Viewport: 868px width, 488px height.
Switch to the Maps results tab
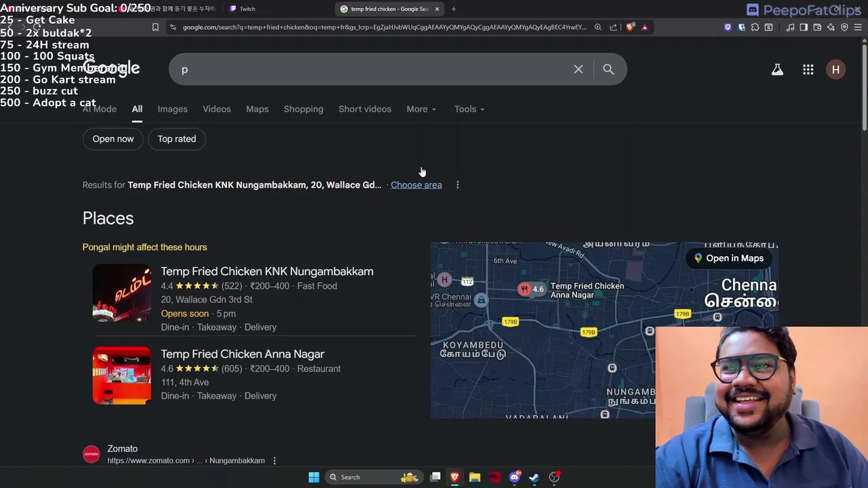257,109
